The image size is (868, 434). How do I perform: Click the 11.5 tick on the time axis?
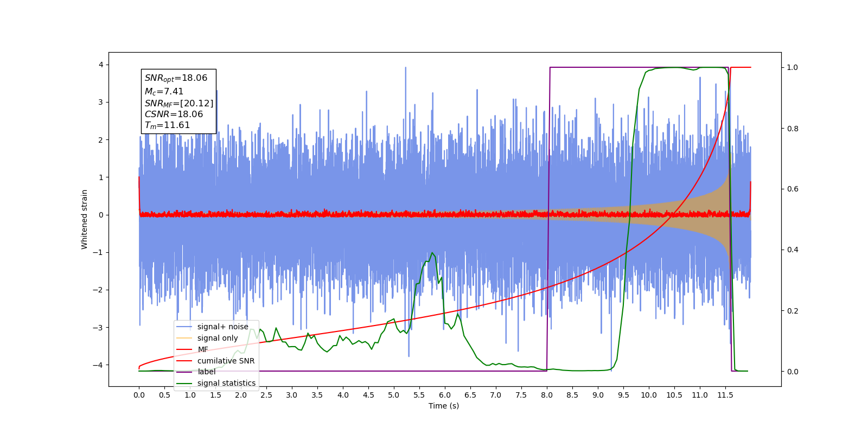[725, 395]
